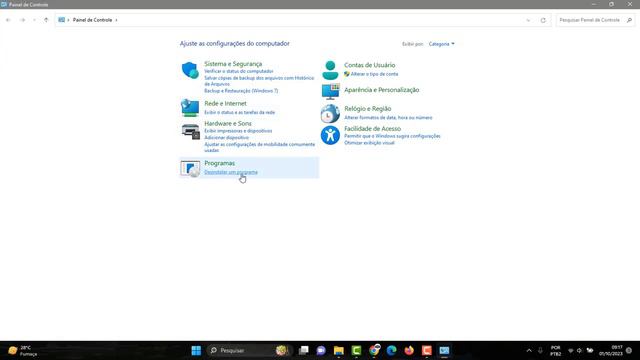The height and width of the screenshot is (360, 640).
Task: Open Sistema e Segurança shield icon
Action: click(x=190, y=70)
